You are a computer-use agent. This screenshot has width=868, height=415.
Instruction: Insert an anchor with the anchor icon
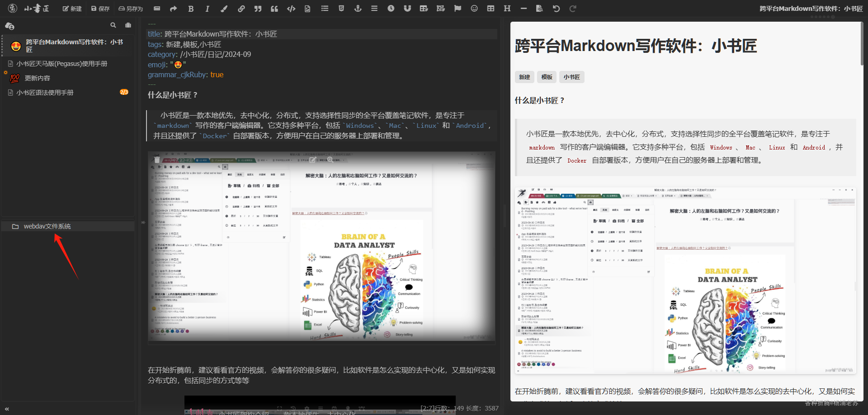coord(358,9)
